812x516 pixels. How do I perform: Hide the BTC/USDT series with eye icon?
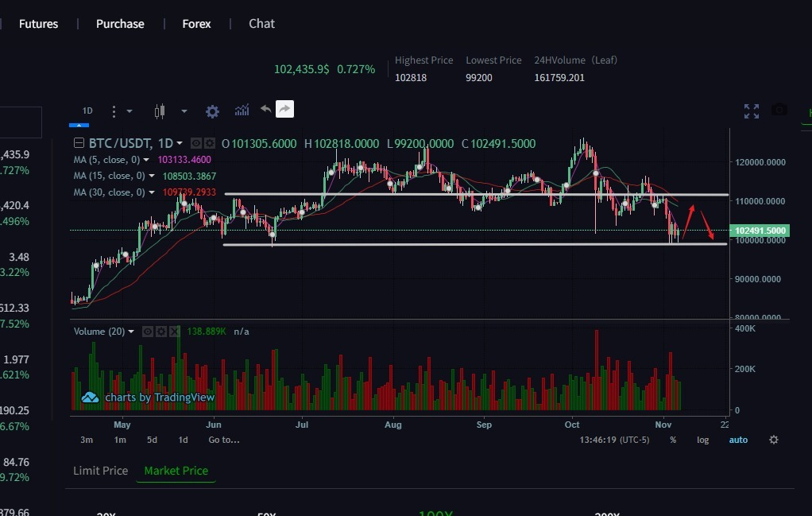195,144
